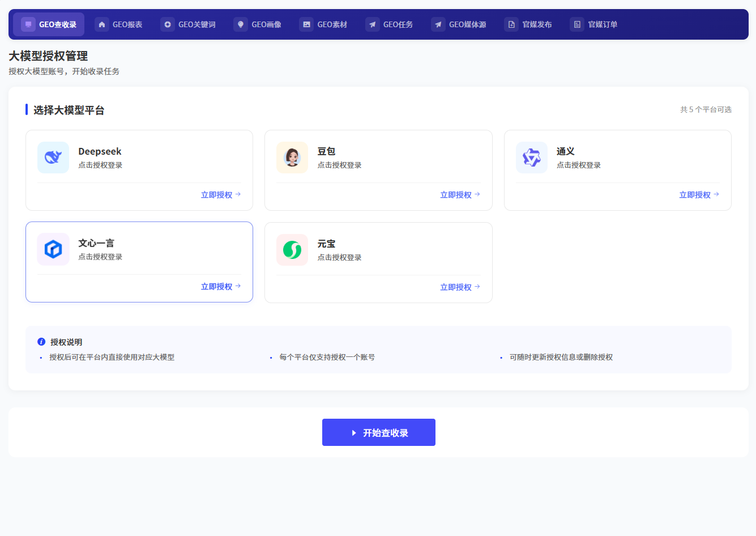
Task: Click the 通义 platform name
Action: [566, 151]
